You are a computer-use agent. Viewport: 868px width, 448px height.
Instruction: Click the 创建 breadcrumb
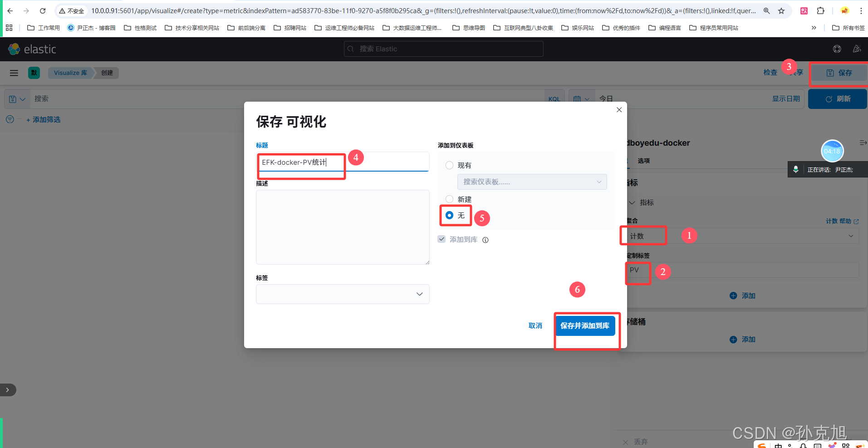(x=107, y=73)
